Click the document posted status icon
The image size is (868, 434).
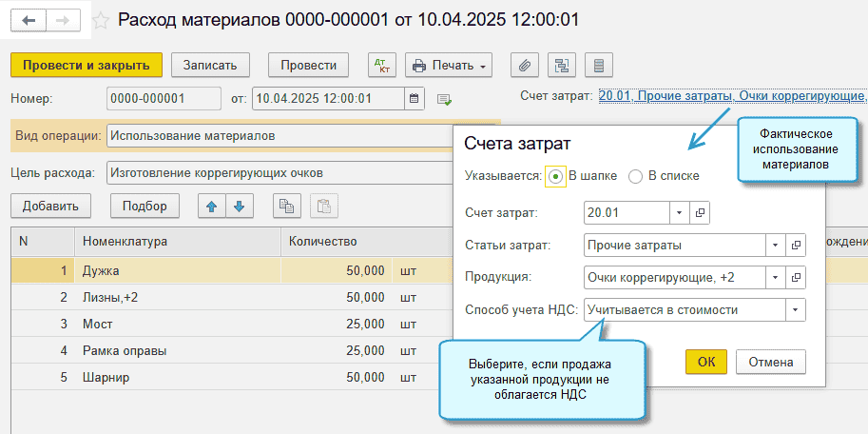click(444, 99)
